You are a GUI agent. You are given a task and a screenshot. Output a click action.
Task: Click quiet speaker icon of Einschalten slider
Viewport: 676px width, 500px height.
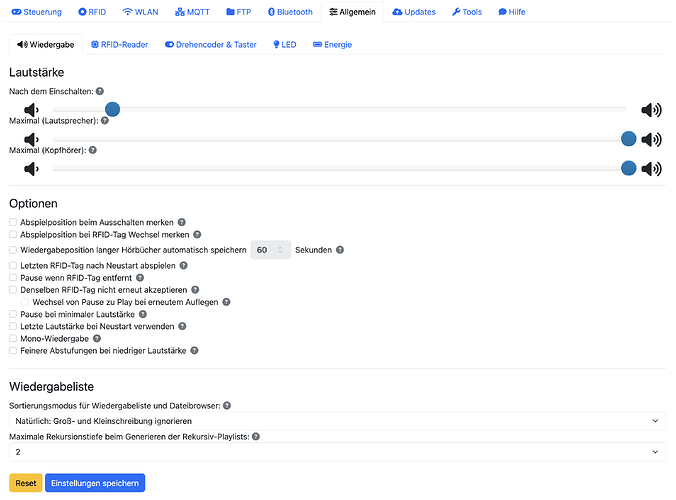(31, 110)
